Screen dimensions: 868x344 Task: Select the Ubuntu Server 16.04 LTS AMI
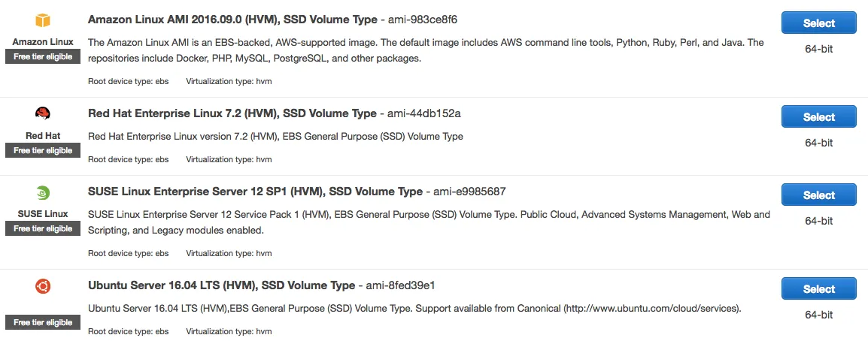coord(818,288)
